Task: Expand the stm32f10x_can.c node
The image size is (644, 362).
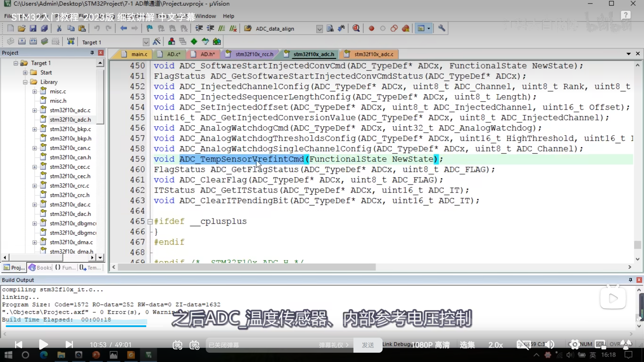Action: 35,148
